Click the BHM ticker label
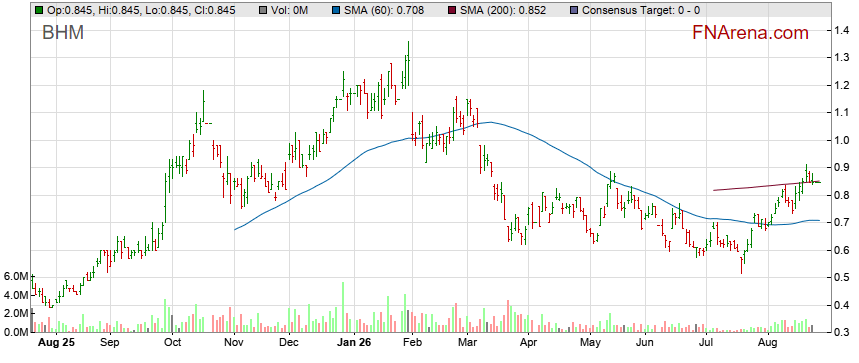This screenshot has width=859, height=363. (63, 33)
